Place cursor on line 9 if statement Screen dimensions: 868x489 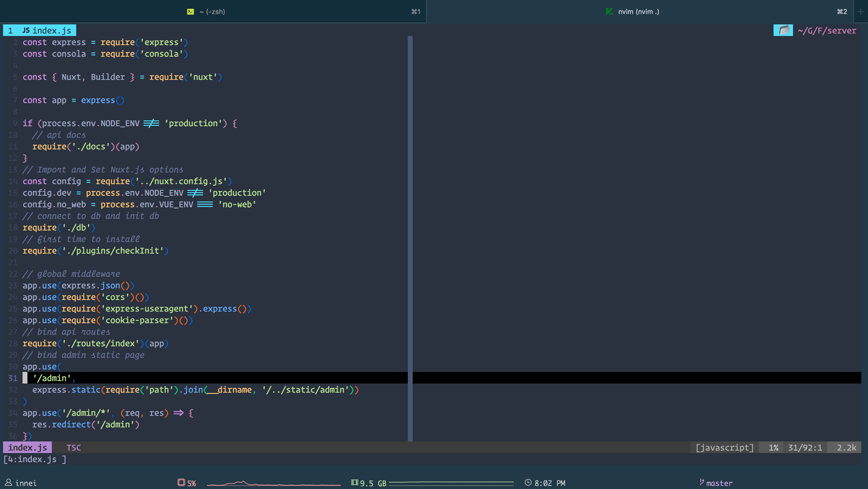28,123
